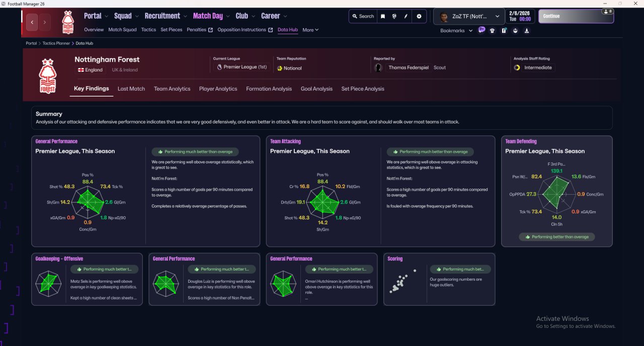The width and height of the screenshot is (644, 346).
Task: Open the Career menu
Action: tap(274, 16)
